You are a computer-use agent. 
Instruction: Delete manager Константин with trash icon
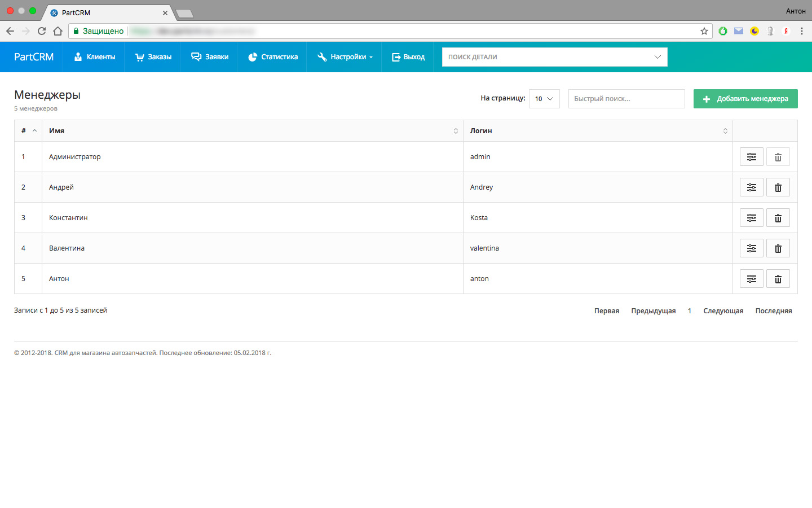pyautogui.click(x=778, y=218)
